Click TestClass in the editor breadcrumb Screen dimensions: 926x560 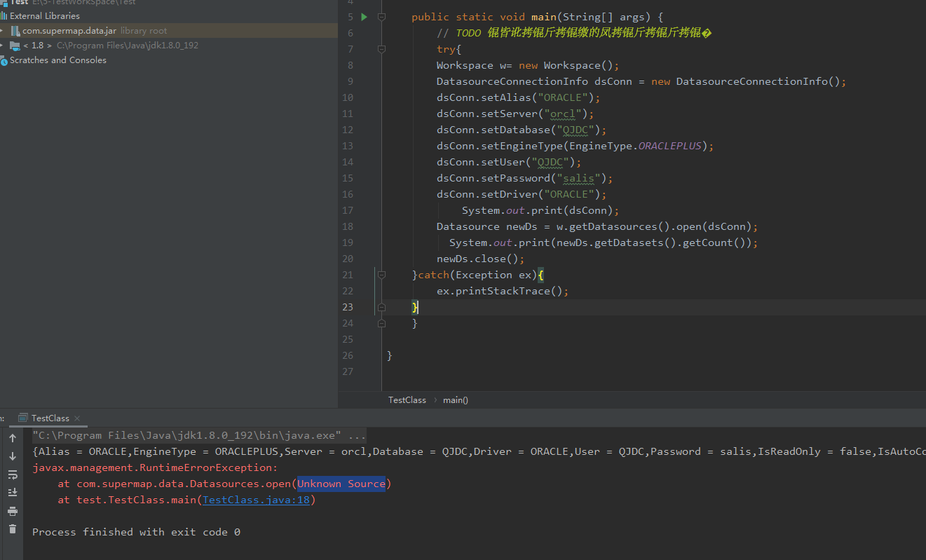pos(407,399)
